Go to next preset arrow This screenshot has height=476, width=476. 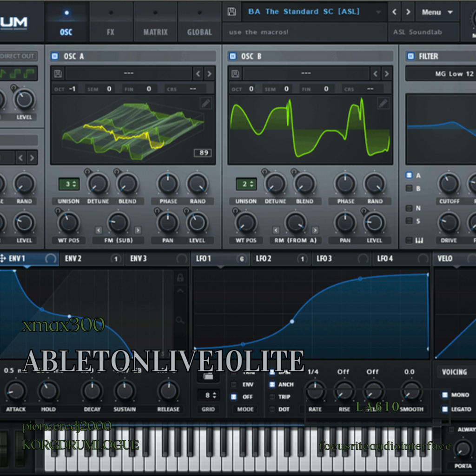coord(408,12)
